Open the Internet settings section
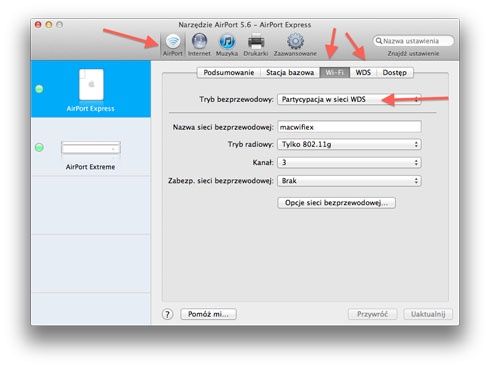The image size is (490, 368). (x=199, y=45)
